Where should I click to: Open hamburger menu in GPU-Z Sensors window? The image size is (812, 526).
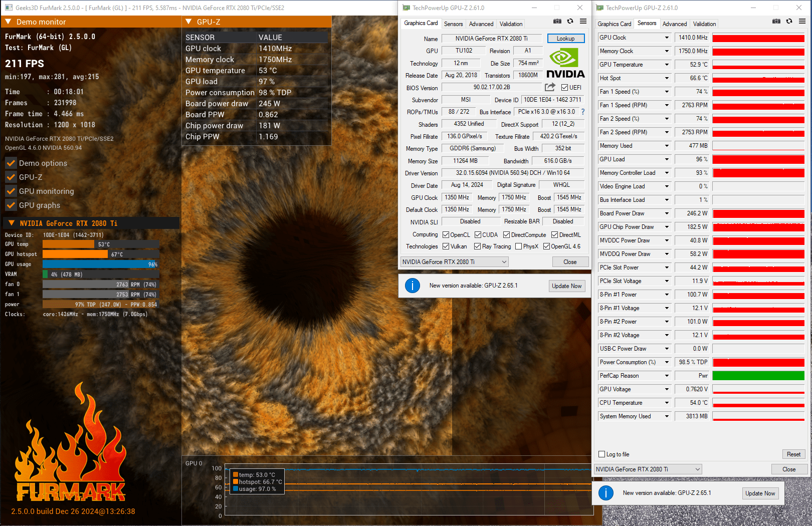click(x=802, y=21)
